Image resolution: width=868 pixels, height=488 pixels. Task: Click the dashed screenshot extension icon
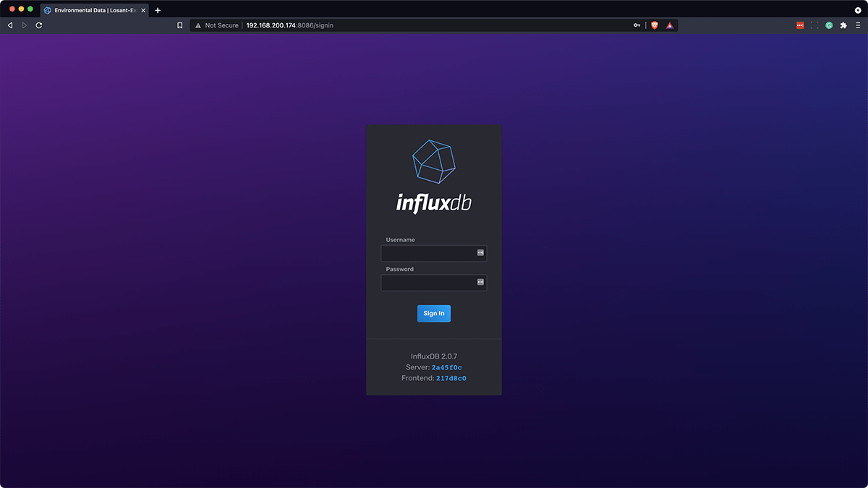coord(814,25)
